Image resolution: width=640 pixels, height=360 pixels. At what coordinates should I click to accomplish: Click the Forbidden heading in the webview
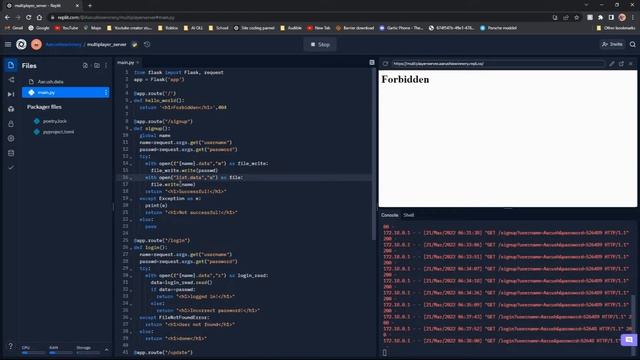coord(405,79)
